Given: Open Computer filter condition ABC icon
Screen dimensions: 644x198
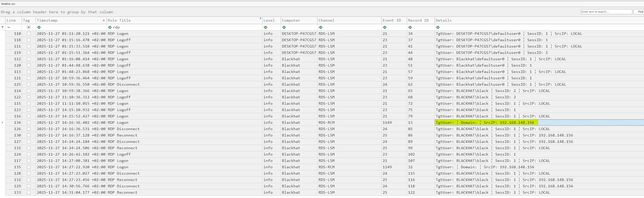Looking at the screenshot, I should [x=284, y=27].
